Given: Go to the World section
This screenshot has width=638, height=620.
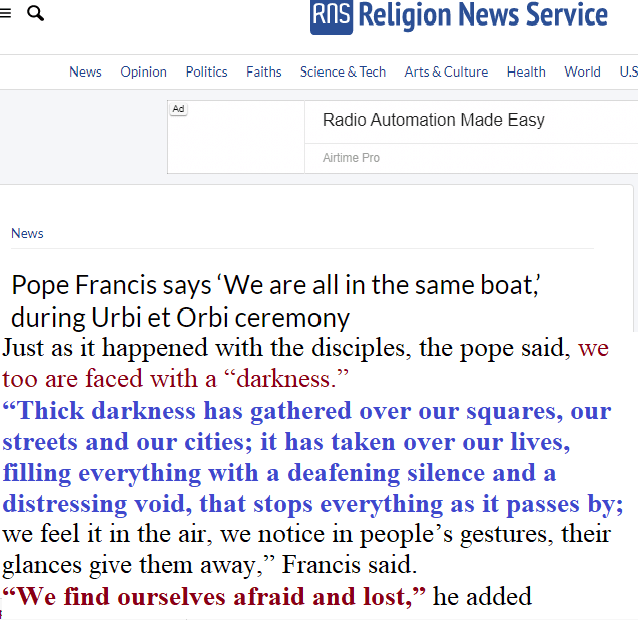Looking at the screenshot, I should (582, 72).
